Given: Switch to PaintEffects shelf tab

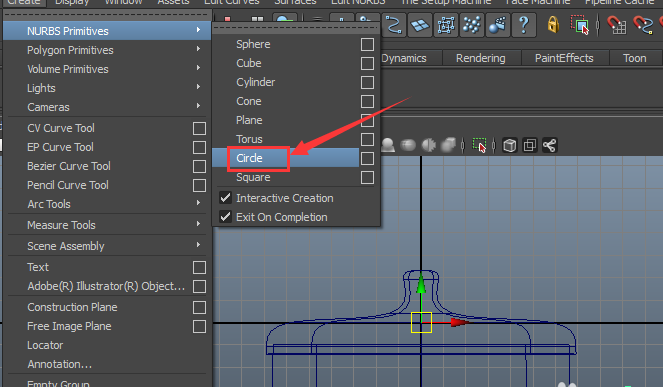Looking at the screenshot, I should coord(564,58).
